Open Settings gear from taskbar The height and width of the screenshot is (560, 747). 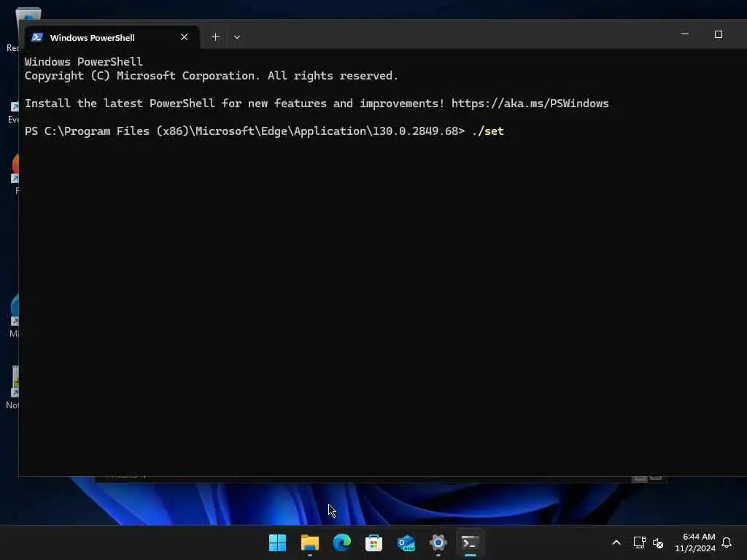(438, 542)
